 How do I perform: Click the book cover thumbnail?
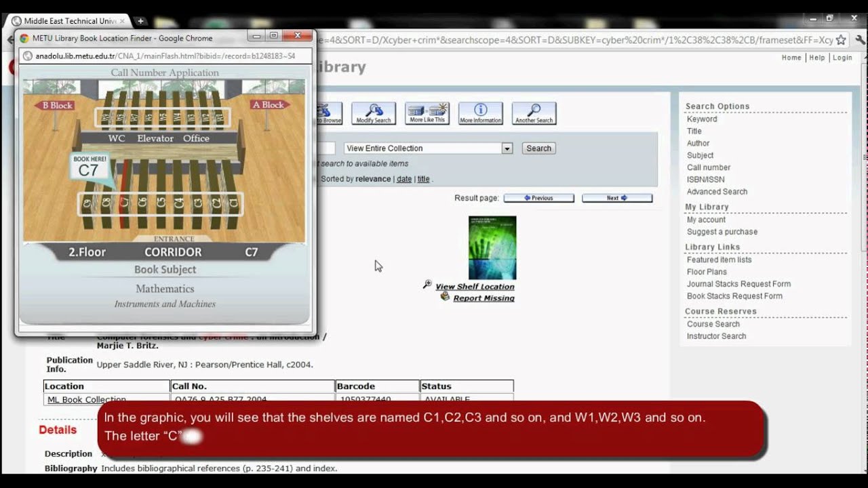(492, 248)
